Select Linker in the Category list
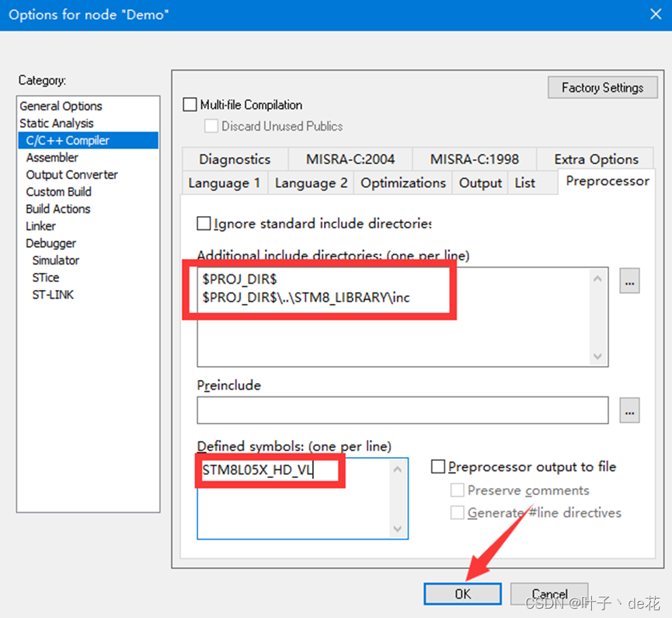 click(41, 226)
